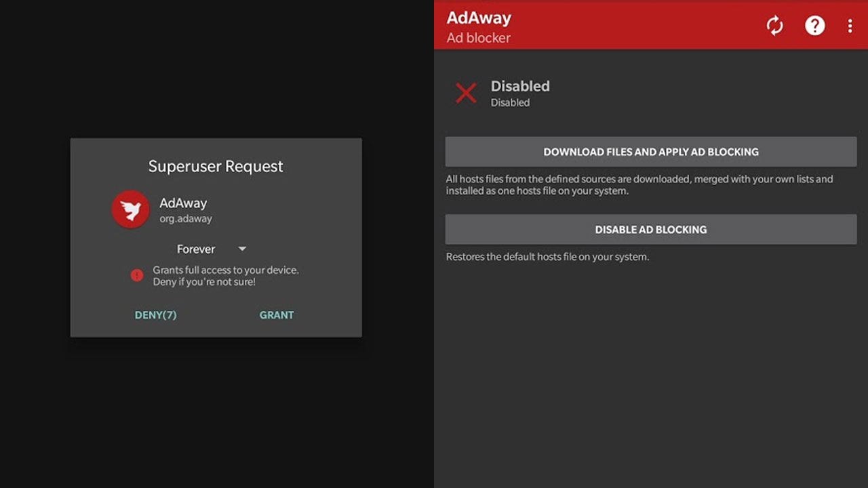Click the small Disabled sub-status text

510,102
